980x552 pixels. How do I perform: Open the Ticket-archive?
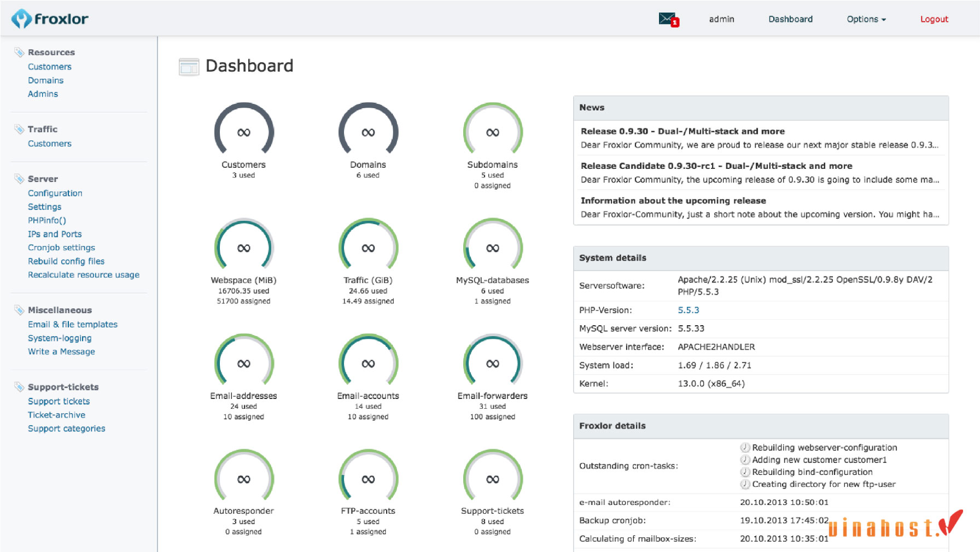tap(57, 415)
